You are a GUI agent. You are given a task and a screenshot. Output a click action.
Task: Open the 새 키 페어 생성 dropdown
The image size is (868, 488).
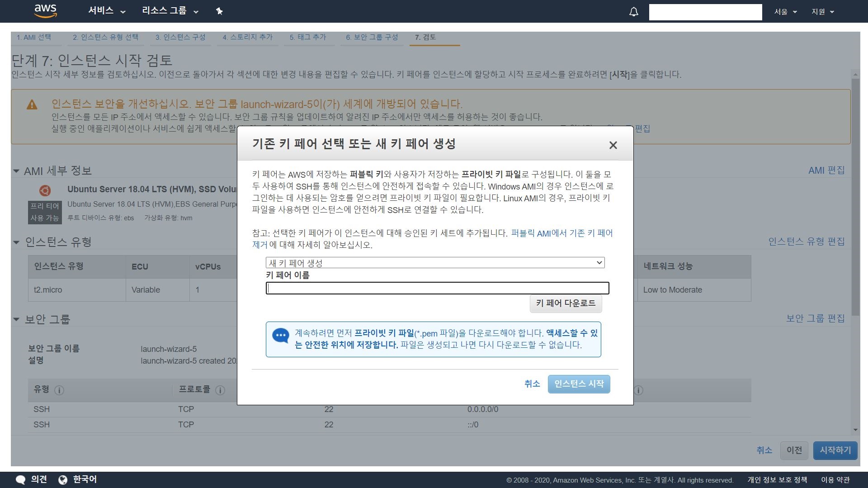click(x=435, y=263)
